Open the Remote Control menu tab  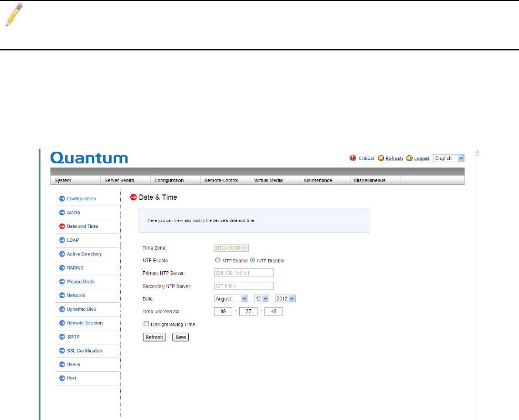tap(225, 180)
